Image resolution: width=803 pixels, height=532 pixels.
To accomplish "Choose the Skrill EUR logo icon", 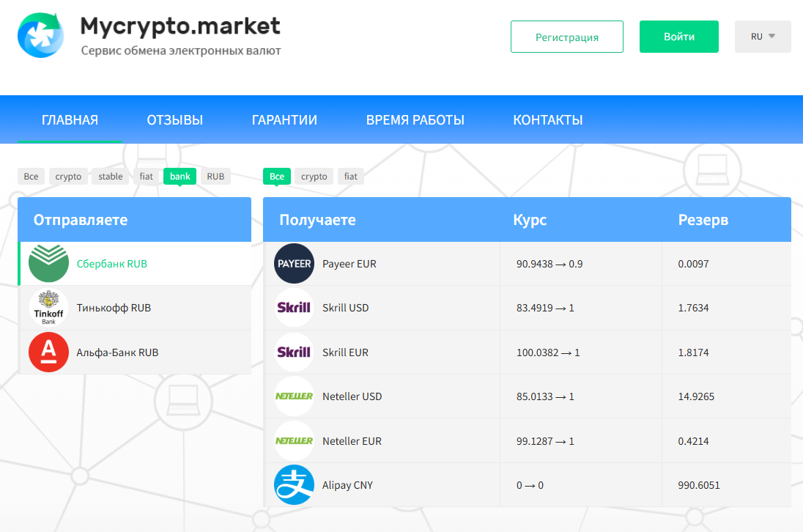I will pyautogui.click(x=294, y=352).
